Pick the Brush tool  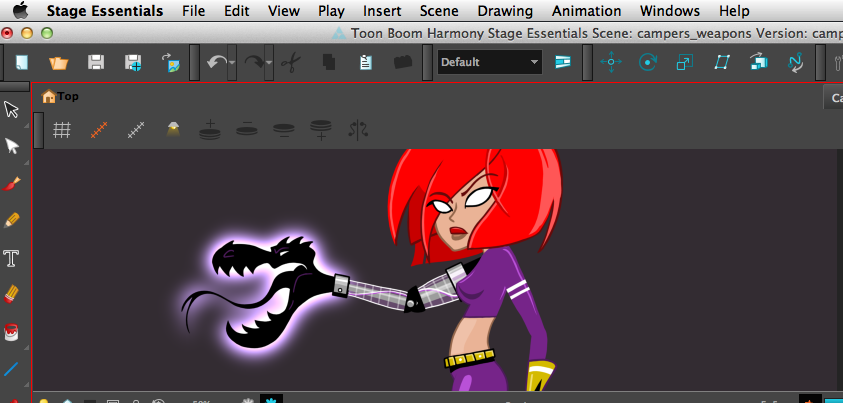coord(11,184)
